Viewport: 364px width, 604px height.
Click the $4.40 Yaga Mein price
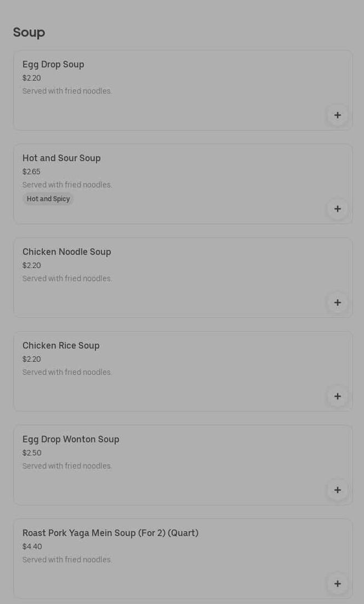pyautogui.click(x=32, y=546)
